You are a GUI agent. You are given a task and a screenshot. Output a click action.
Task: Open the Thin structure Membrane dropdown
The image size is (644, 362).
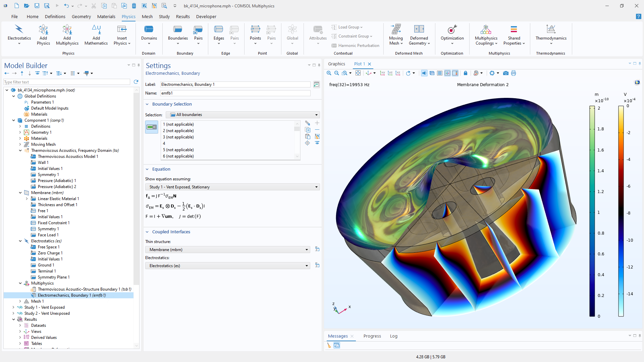(x=227, y=250)
